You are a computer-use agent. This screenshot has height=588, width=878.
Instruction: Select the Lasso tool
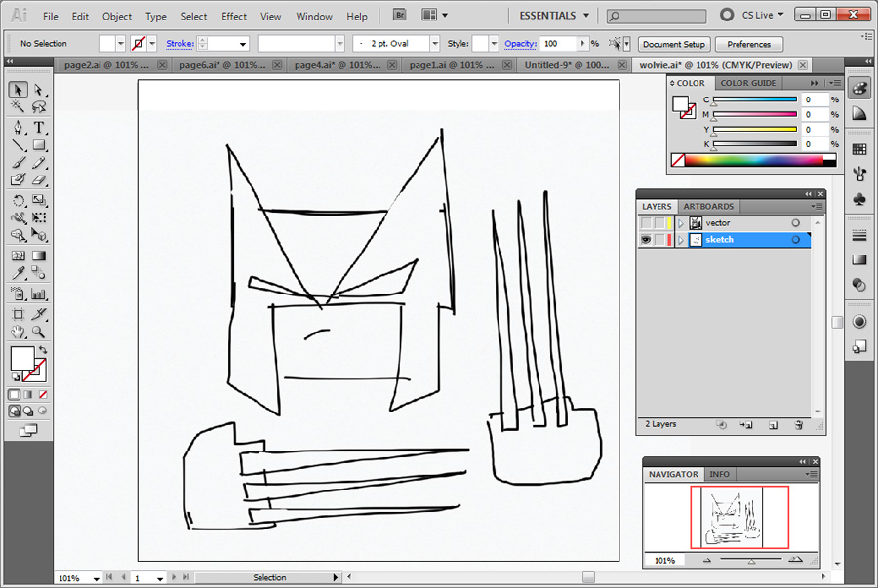(x=39, y=106)
